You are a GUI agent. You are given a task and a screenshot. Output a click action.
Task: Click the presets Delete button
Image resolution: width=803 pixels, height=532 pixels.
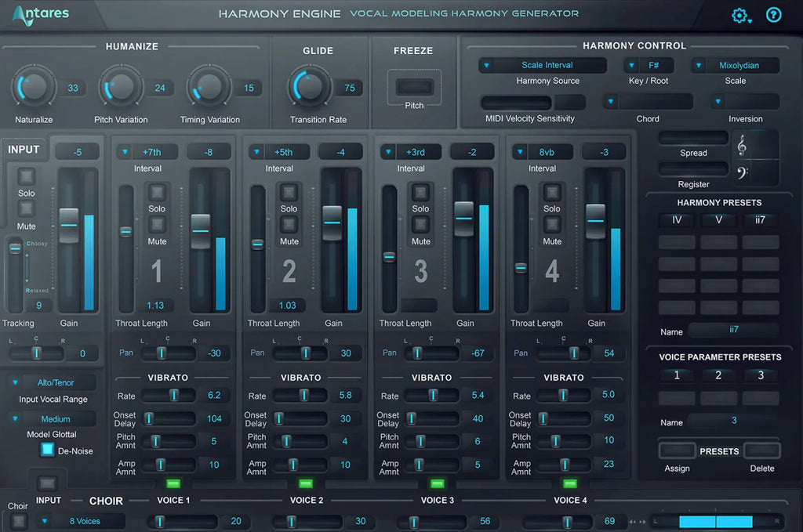click(761, 451)
